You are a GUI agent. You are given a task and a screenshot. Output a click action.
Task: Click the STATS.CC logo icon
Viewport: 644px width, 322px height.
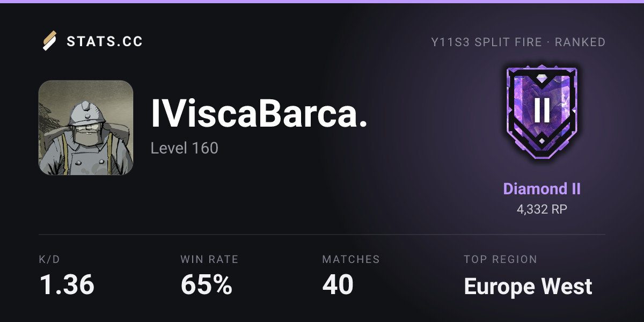point(49,41)
